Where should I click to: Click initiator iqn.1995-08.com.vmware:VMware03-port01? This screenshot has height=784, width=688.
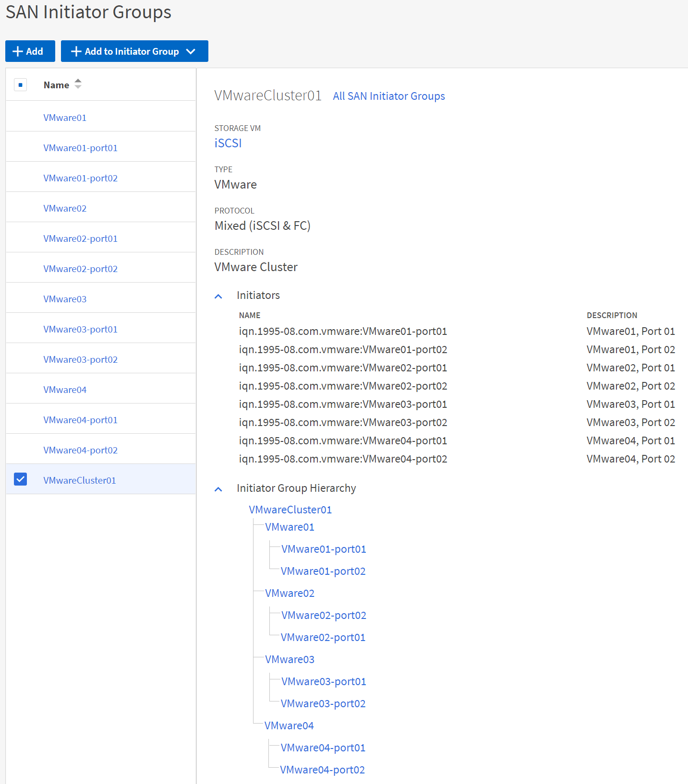click(343, 404)
